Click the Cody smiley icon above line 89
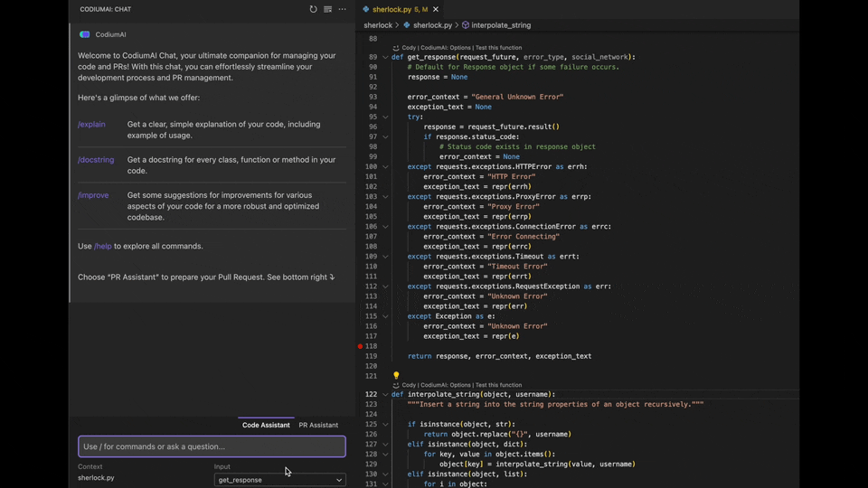The width and height of the screenshot is (868, 488). pos(396,48)
